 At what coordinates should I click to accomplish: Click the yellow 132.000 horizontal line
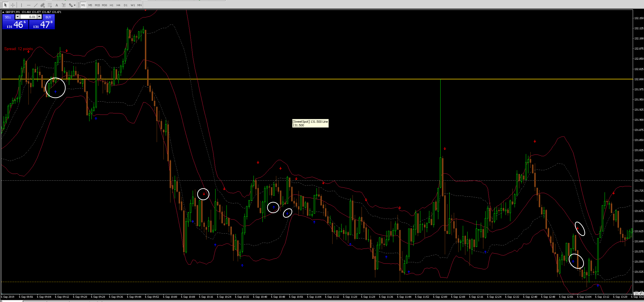click(x=317, y=79)
